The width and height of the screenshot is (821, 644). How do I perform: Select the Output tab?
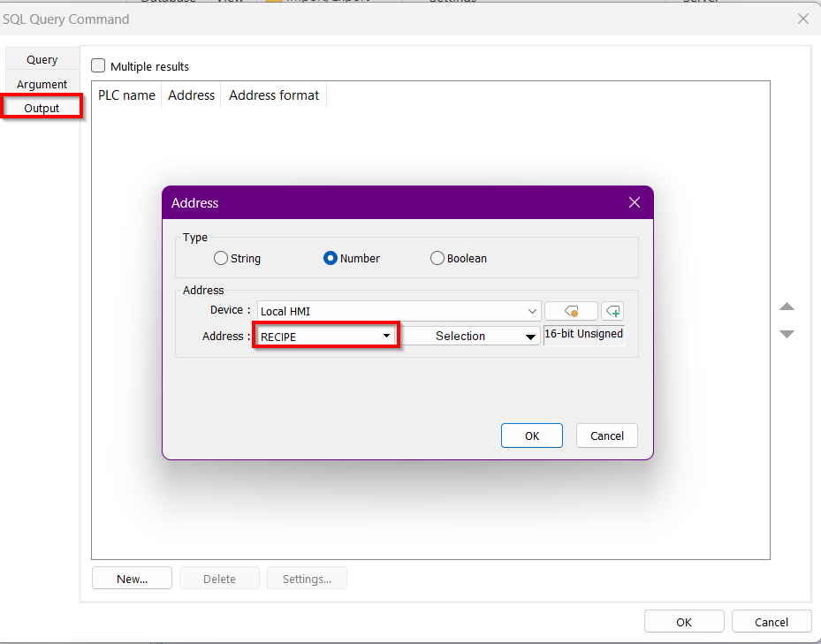tap(42, 109)
